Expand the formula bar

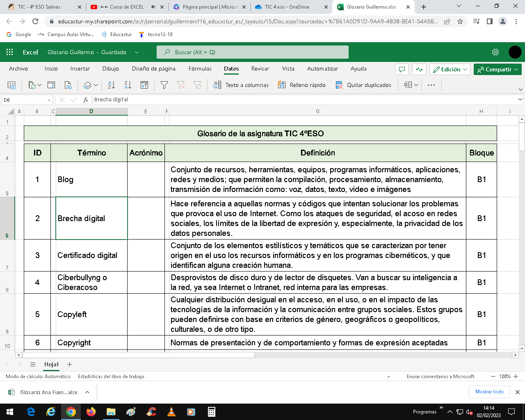click(x=520, y=99)
